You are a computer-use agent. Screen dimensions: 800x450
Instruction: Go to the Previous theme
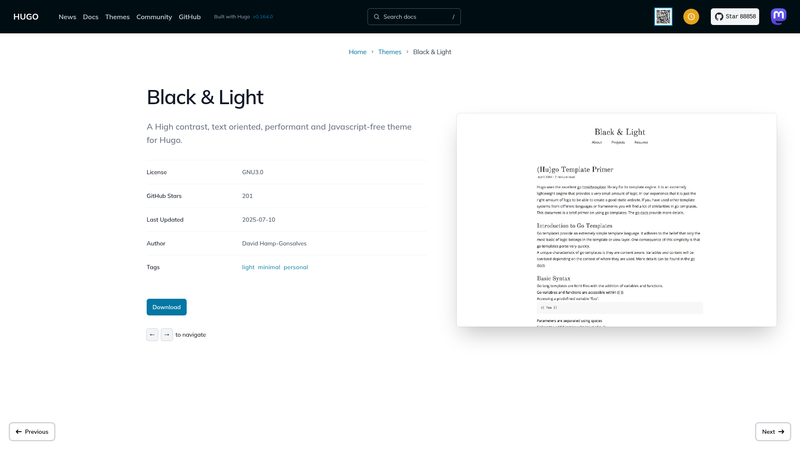click(x=32, y=432)
